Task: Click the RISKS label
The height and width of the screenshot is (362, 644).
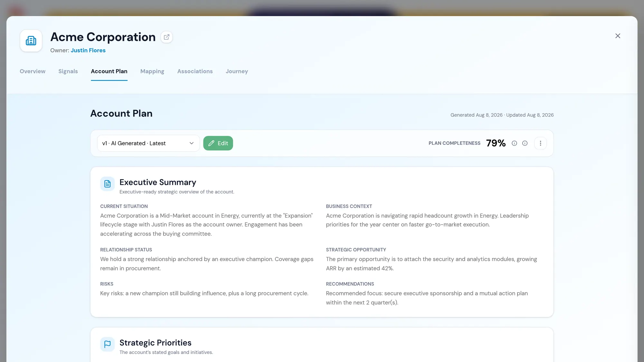Action: coord(107,284)
